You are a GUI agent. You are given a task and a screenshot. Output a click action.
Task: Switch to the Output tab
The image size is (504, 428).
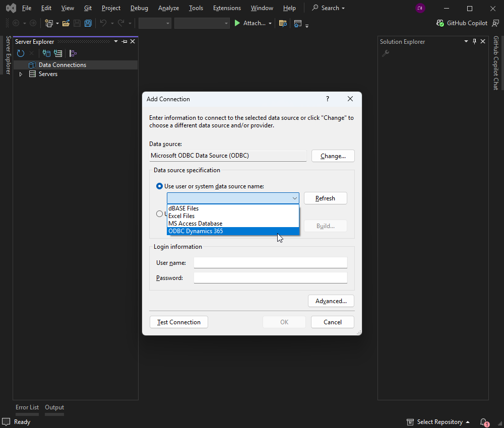point(54,407)
